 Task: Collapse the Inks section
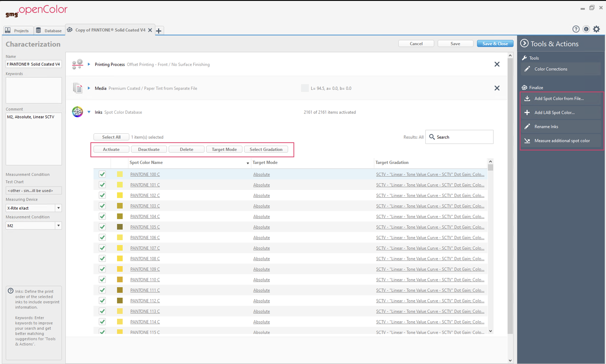pyautogui.click(x=89, y=112)
